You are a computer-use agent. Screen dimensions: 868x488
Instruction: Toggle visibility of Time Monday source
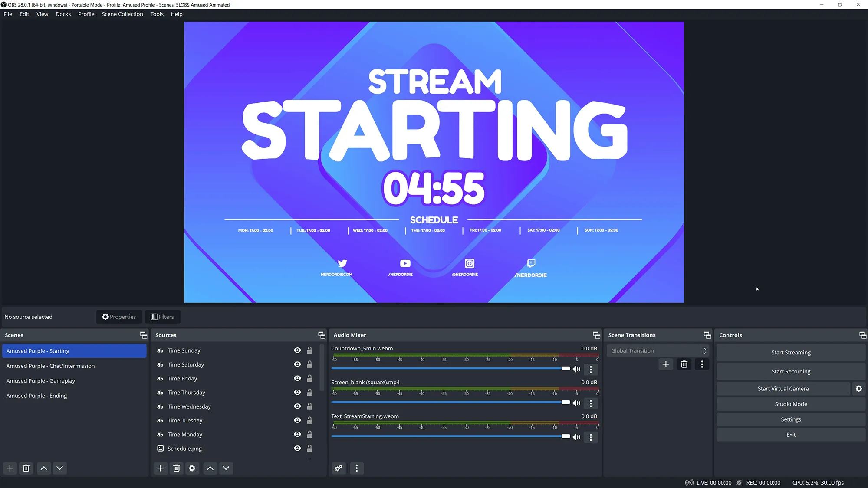click(x=297, y=434)
